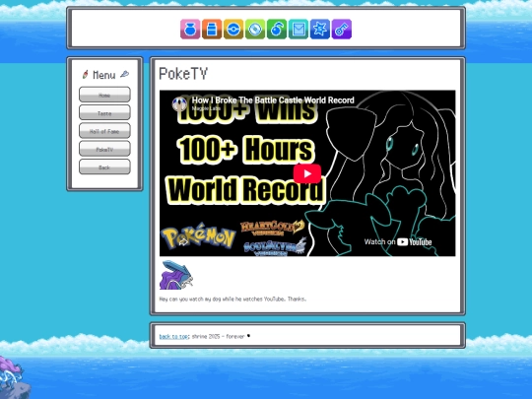Open the Hall of Fame page
The height and width of the screenshot is (399, 532).
click(104, 131)
